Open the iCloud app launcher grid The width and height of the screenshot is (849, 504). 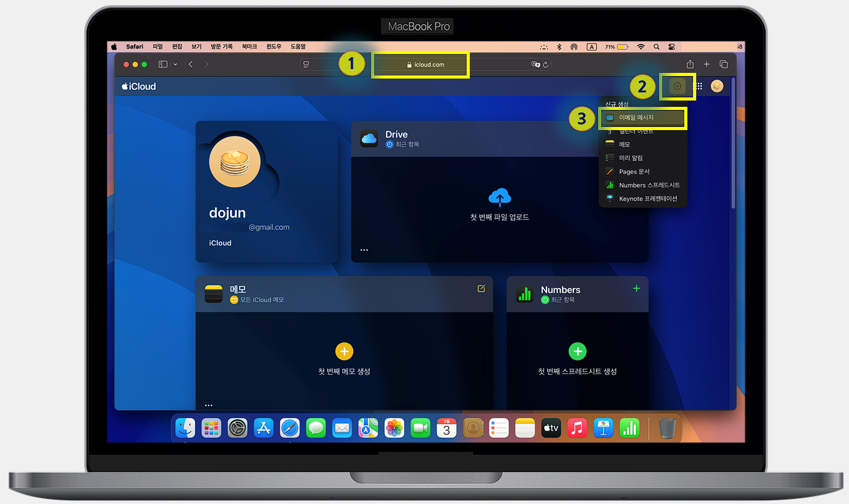pyautogui.click(x=698, y=86)
